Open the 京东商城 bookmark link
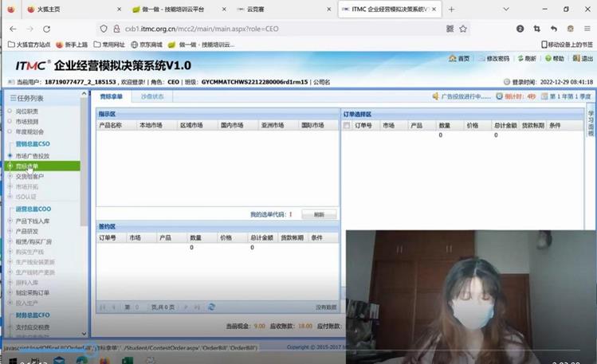This screenshot has height=364, width=597. [x=147, y=45]
